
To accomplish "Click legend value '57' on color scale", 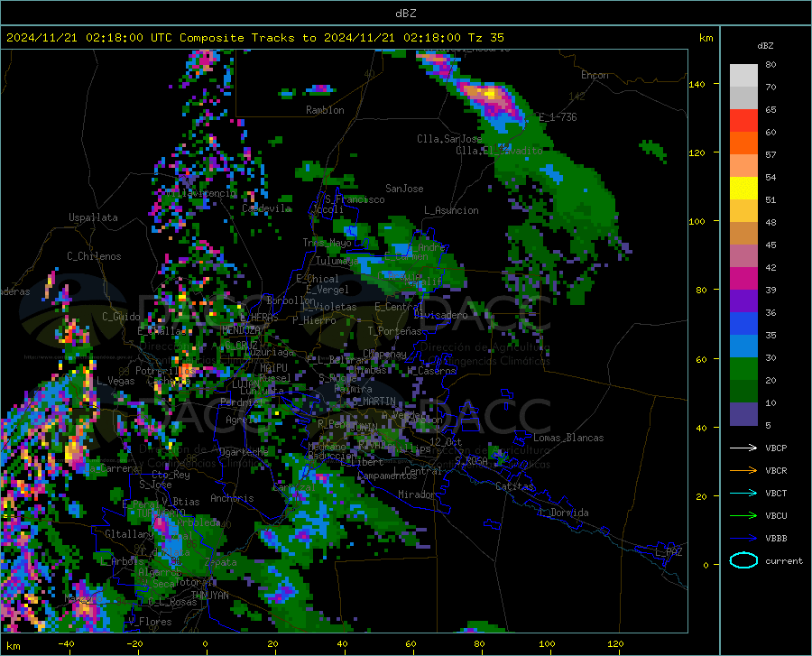I will 770,155.
